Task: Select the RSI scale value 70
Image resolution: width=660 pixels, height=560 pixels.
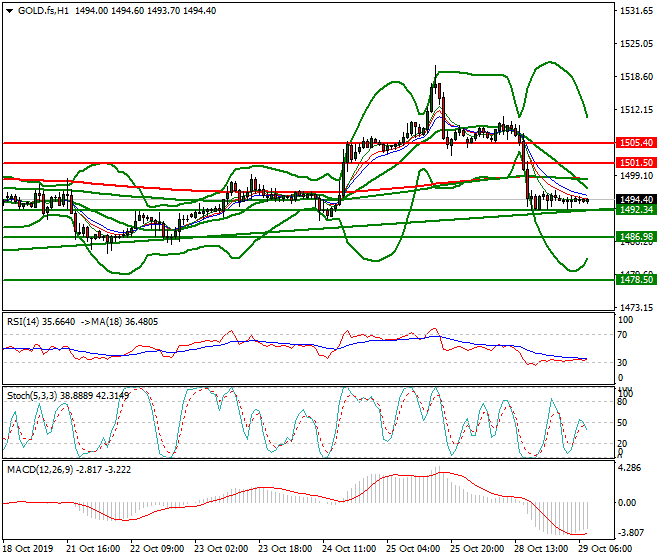Action: coord(622,335)
